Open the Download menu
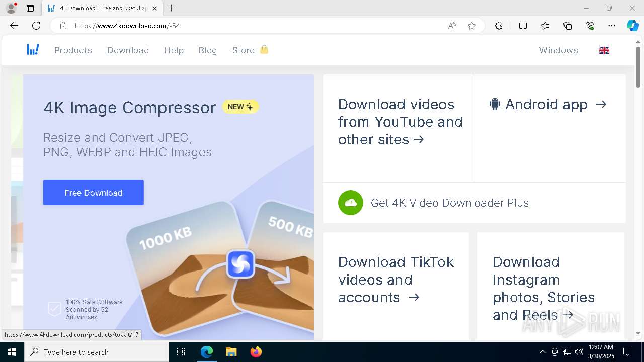 pos(128,50)
